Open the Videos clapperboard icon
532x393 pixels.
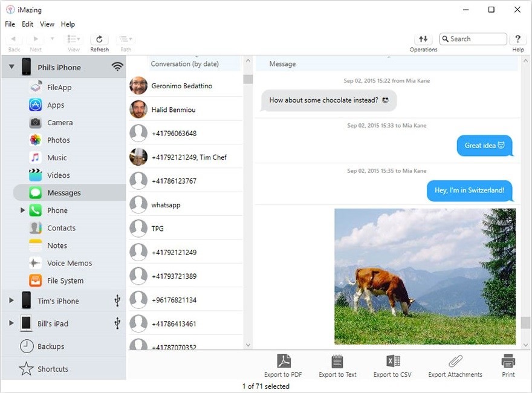(36, 175)
